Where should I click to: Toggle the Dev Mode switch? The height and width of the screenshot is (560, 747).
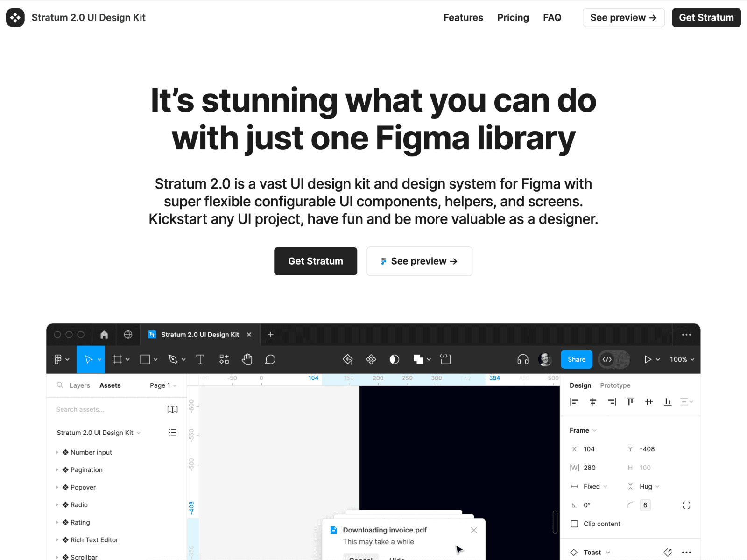(x=614, y=359)
